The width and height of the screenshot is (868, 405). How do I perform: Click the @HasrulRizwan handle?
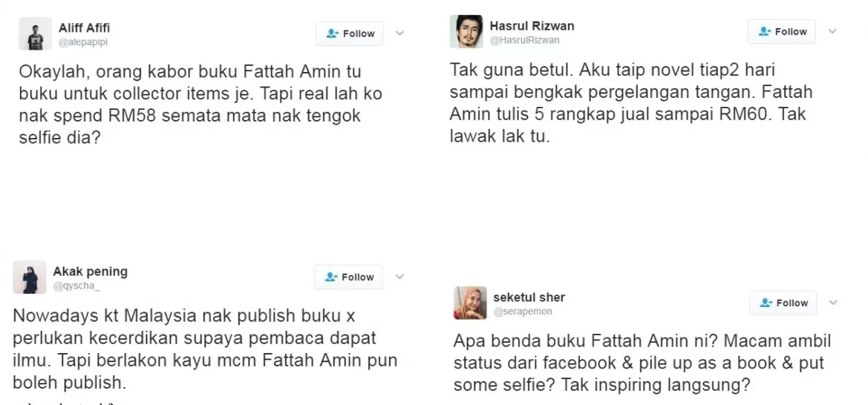[x=525, y=40]
